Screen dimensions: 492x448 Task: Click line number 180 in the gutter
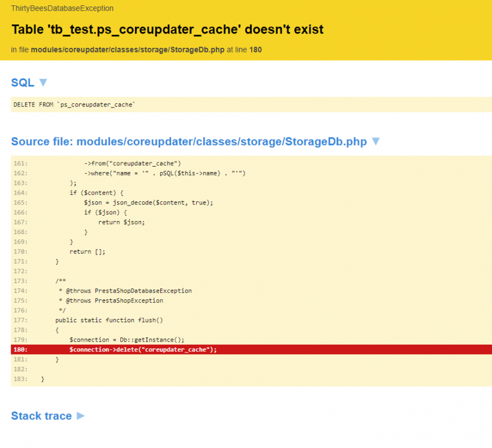point(20,349)
